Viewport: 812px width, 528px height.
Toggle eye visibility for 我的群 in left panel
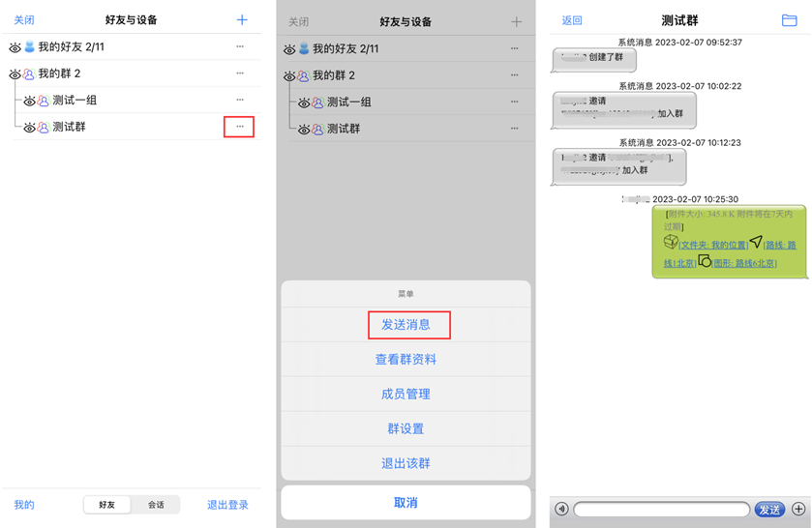point(15,74)
